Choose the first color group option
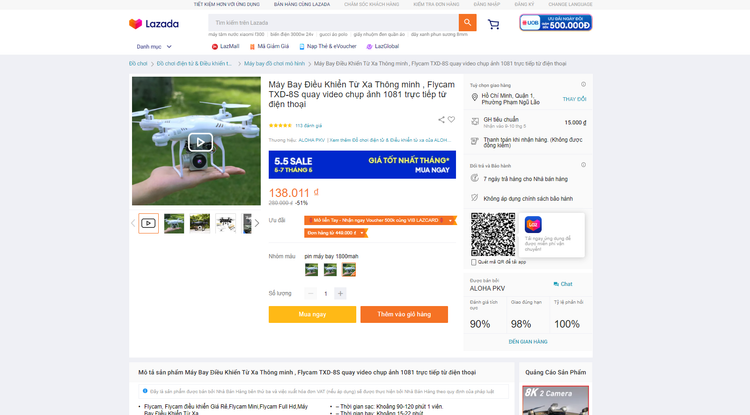The height and width of the screenshot is (415, 750). point(311,270)
